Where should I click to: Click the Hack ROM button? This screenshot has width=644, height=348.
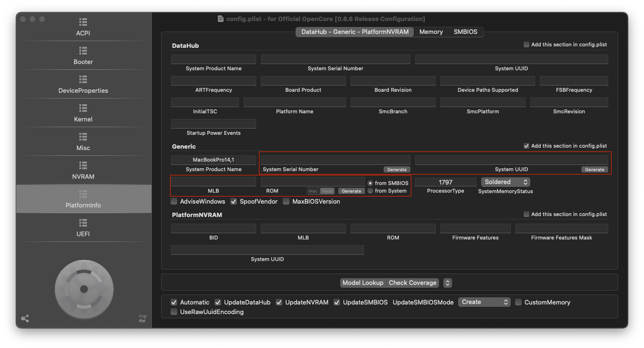(x=327, y=191)
